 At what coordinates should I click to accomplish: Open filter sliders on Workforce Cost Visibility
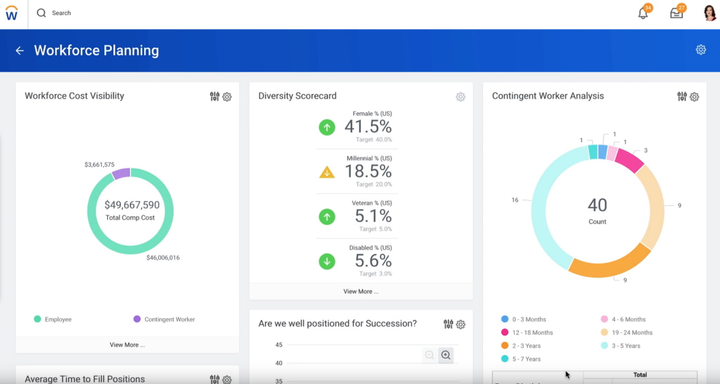coord(214,96)
